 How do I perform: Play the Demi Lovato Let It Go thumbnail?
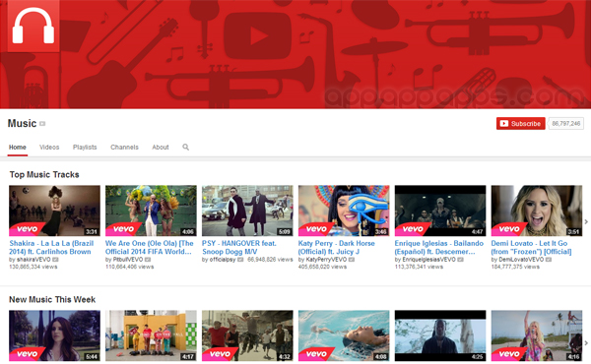tap(537, 211)
